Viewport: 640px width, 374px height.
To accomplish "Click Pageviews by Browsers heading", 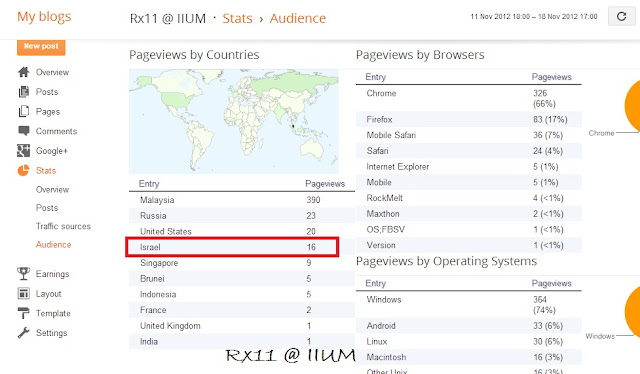I will click(x=420, y=55).
